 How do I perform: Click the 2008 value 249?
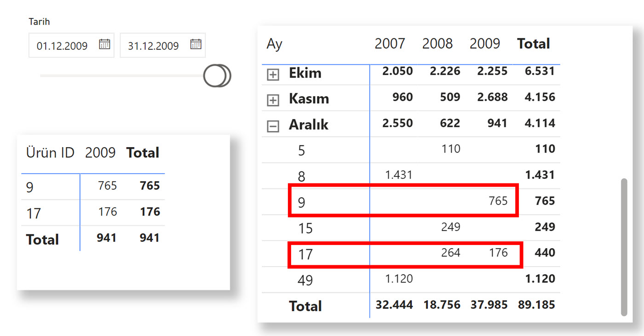coord(451,227)
